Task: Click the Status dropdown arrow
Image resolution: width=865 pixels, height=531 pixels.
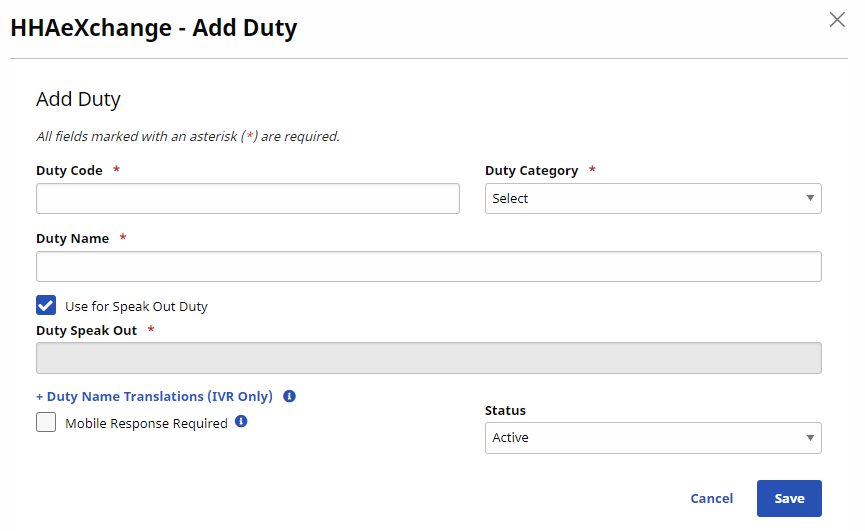Action: (810, 438)
